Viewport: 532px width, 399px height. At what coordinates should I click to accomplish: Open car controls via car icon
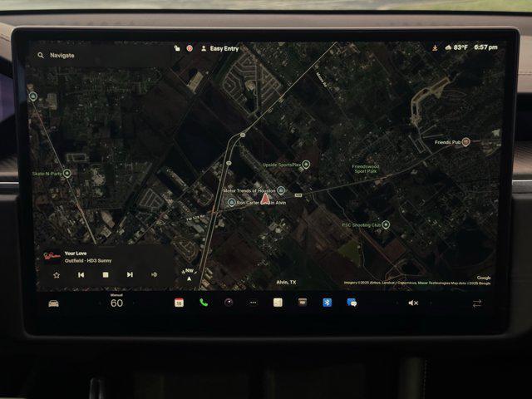pyautogui.click(x=54, y=303)
